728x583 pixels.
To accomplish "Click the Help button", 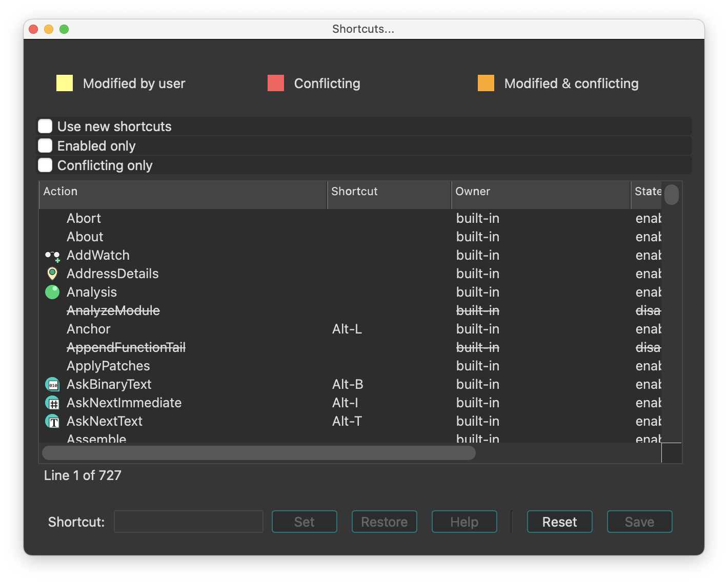I will (464, 522).
